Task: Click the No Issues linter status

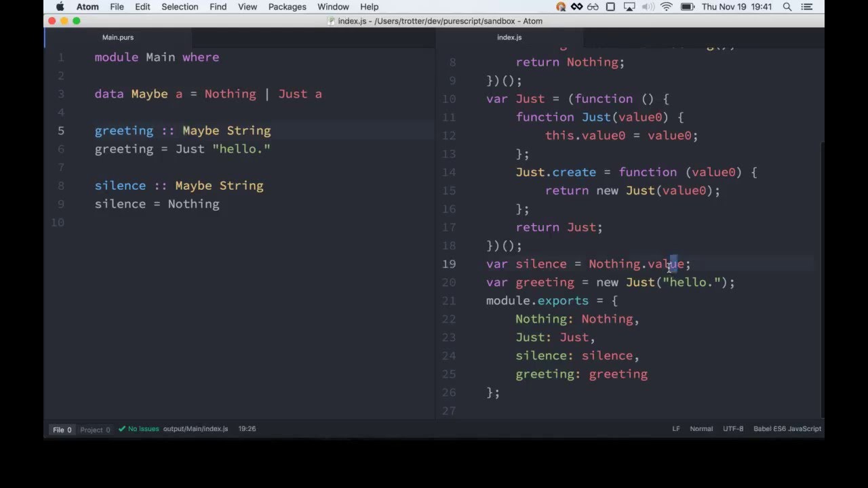Action: pyautogui.click(x=139, y=429)
